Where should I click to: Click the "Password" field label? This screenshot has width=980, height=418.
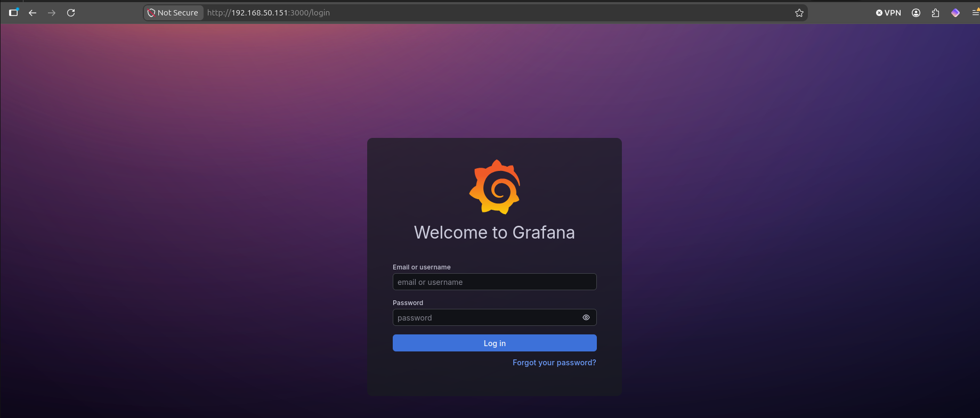(408, 303)
